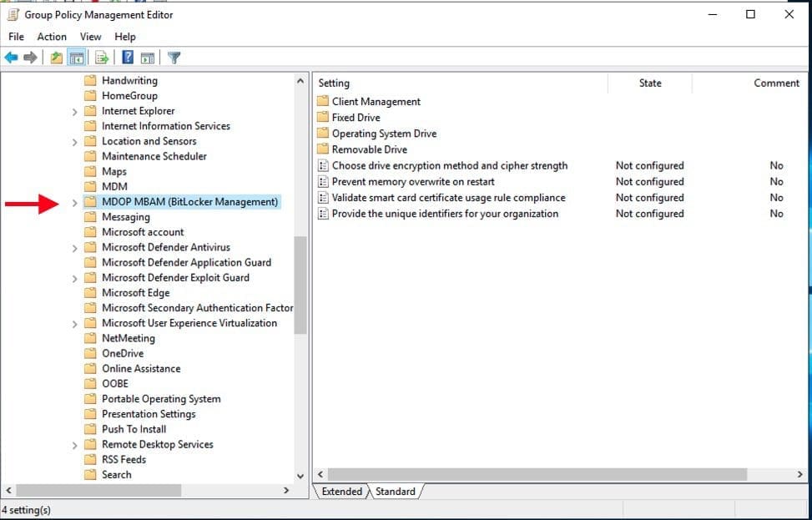Expand the Internet Explorer tree node
Viewport: 812px width, 520px height.
[74, 111]
